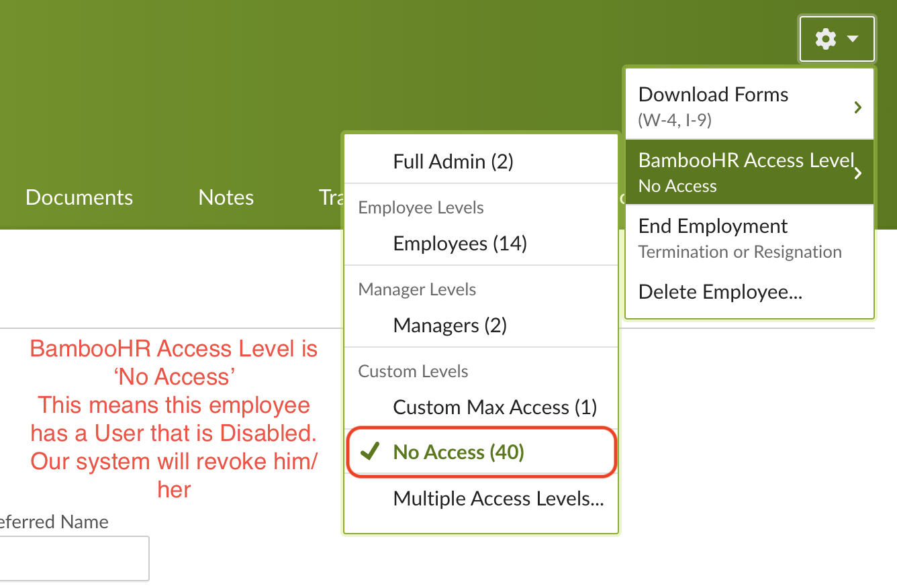The width and height of the screenshot is (897, 588).
Task: Choose Employees (14) access level
Action: coord(481,243)
